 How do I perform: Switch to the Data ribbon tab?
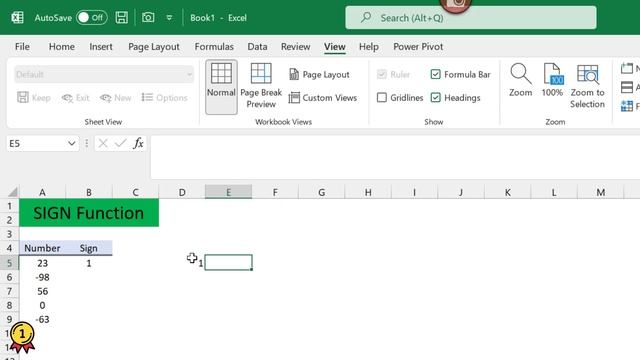pos(257,47)
